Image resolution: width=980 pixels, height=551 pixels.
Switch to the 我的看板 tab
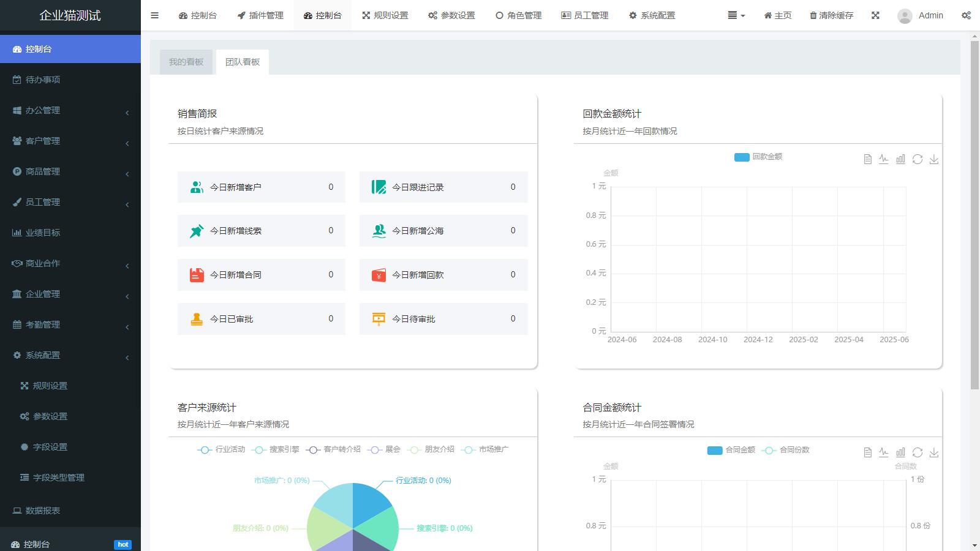[186, 62]
